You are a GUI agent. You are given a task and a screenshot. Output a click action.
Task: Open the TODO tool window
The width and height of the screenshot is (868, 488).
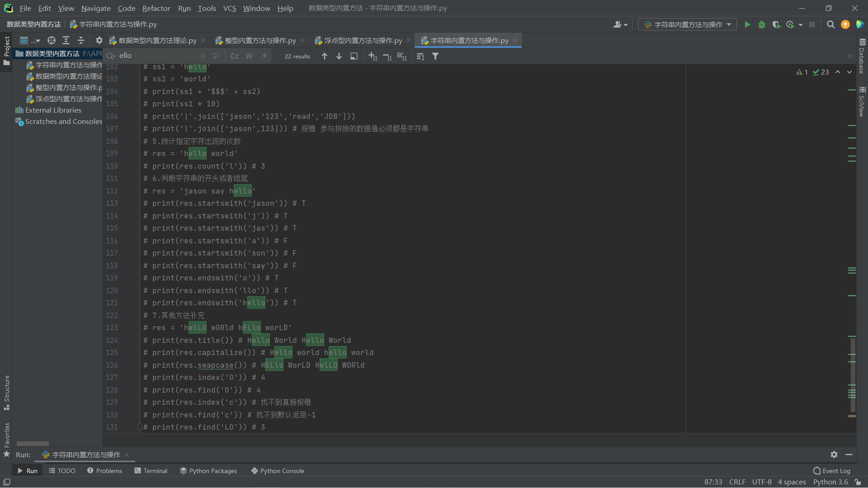tap(62, 471)
